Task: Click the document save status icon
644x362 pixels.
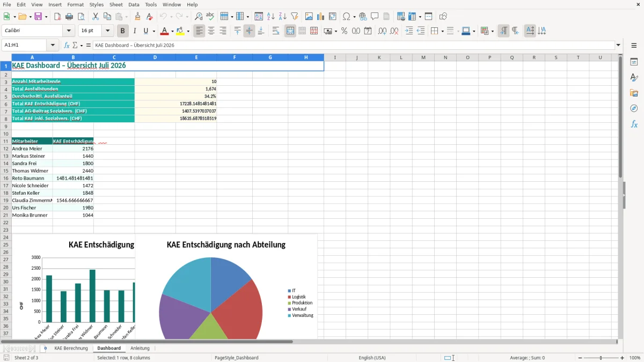Action: tap(6, 358)
